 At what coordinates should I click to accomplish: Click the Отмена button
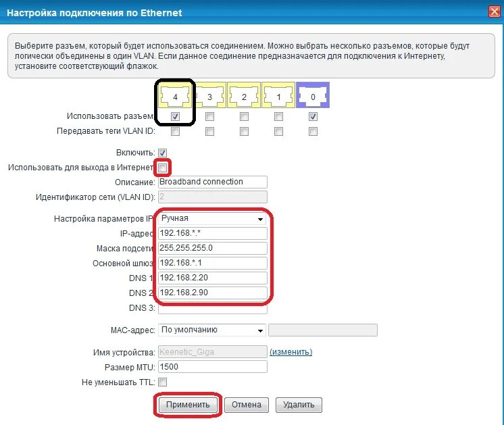(247, 405)
